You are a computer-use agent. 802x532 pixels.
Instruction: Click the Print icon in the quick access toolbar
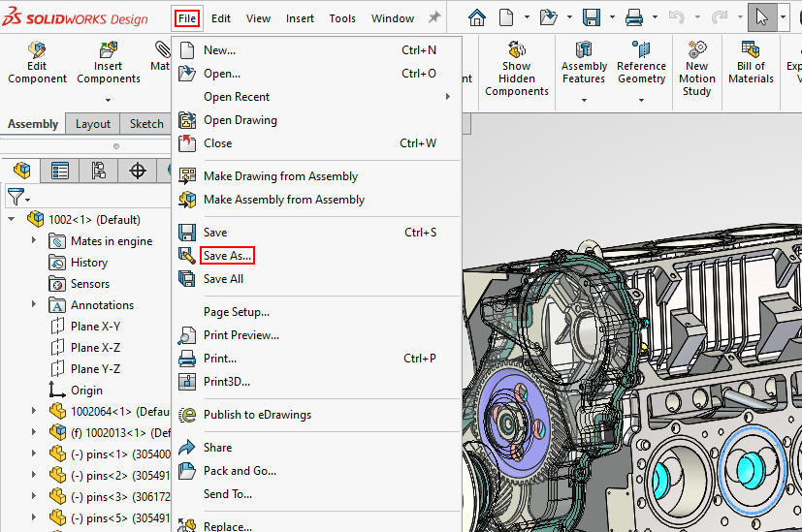point(634,17)
